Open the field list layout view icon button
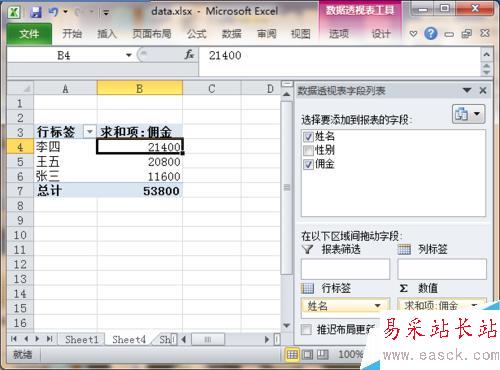The width and height of the screenshot is (500, 370). 468,114
